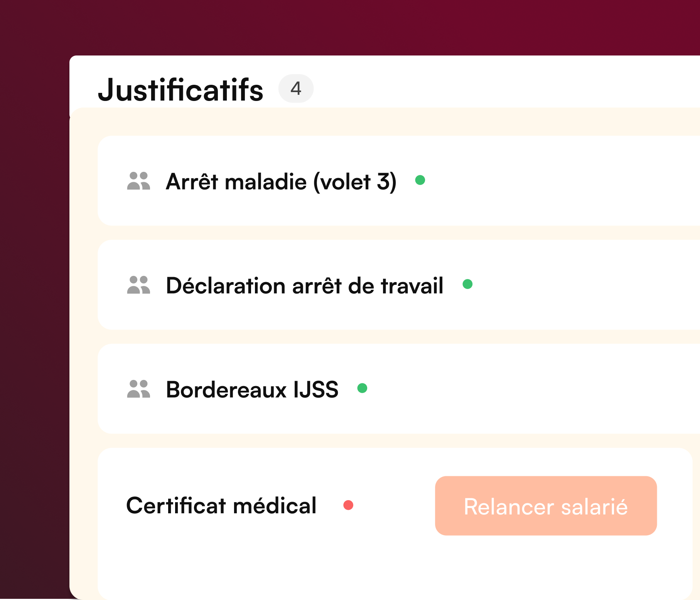Screen dimensions: 700x600
Task: Select empty area of Déclaration arrêt de travail row
Action: coord(579,285)
